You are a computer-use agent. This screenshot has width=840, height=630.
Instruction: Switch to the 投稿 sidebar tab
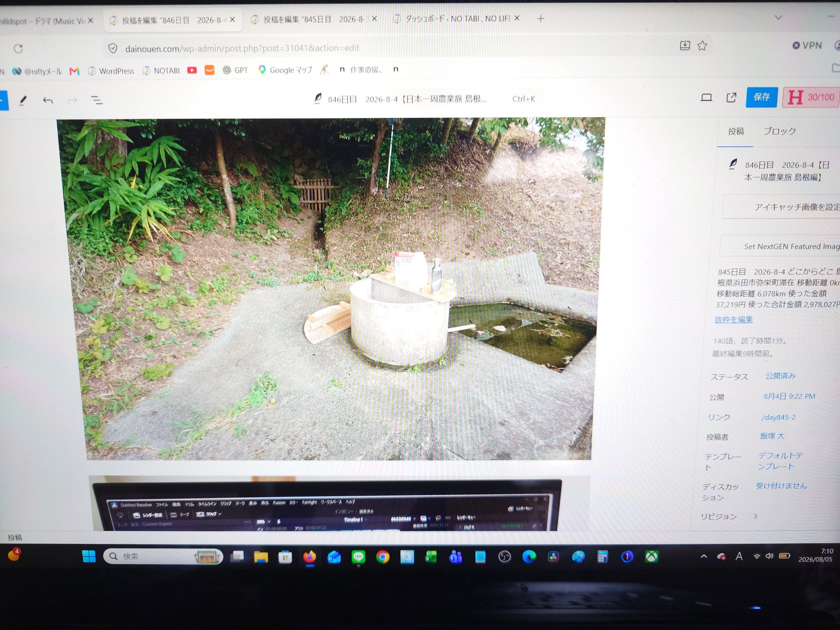pos(736,131)
